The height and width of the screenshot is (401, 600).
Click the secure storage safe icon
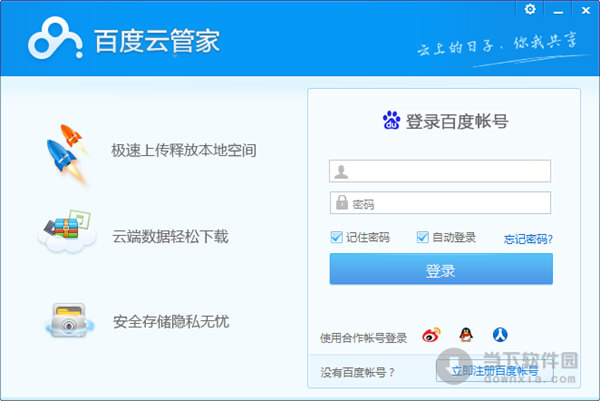[x=69, y=321]
